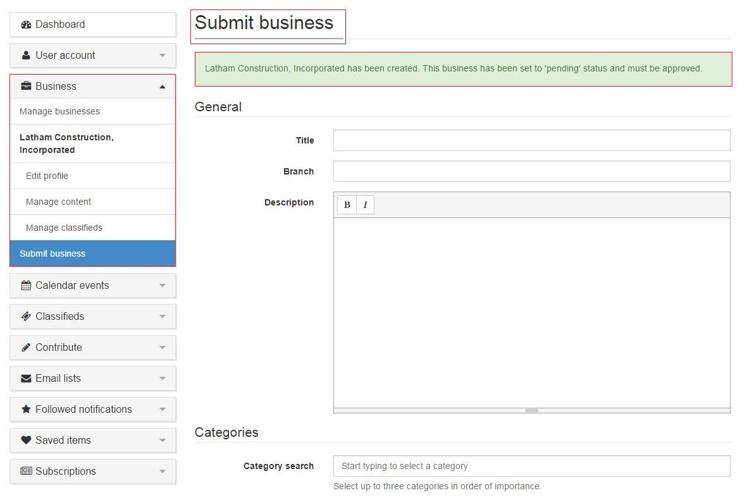
Task: Click the Business briefcase icon
Action: click(26, 86)
